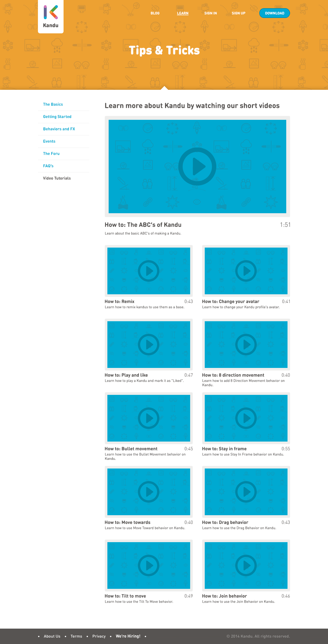Screen dimensions: 328x644
Task: Play the Change your avatar video
Action: point(246,271)
